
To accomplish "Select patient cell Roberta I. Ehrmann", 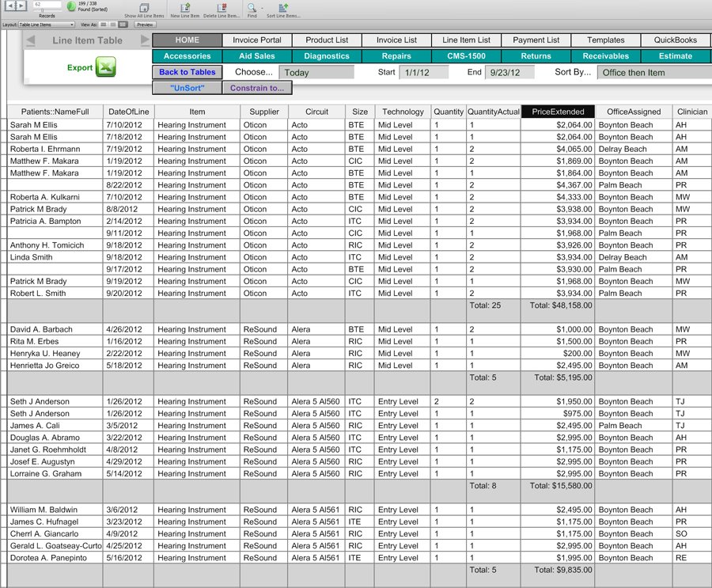I will pyautogui.click(x=55, y=149).
